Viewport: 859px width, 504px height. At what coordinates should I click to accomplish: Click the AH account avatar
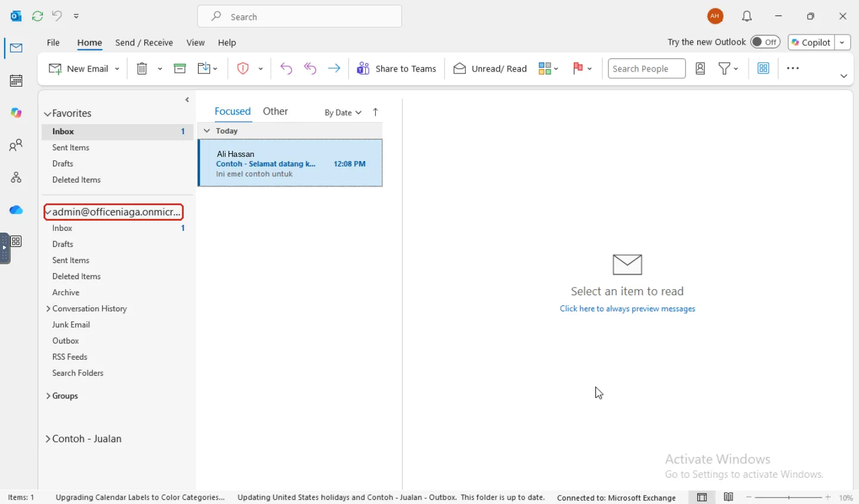[716, 17]
